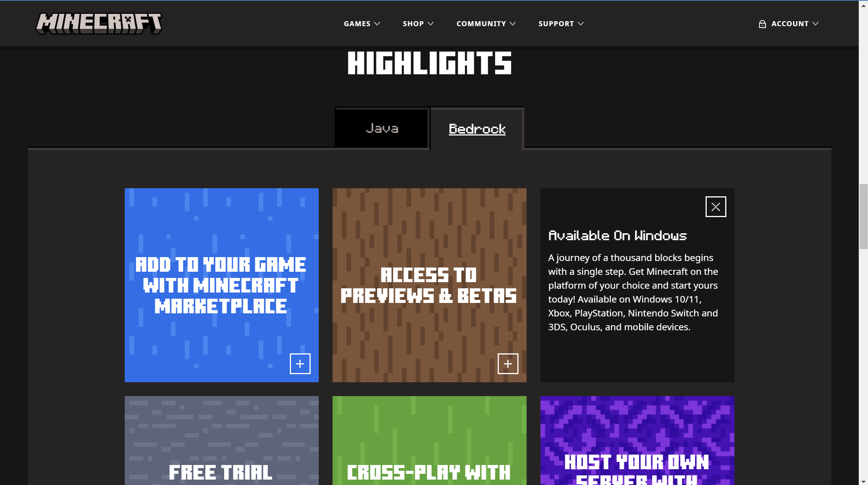
Task: Click the account lock icon
Action: click(x=762, y=24)
